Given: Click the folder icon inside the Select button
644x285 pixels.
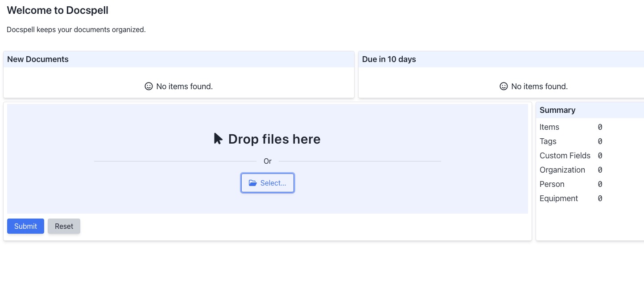Looking at the screenshot, I should point(253,183).
